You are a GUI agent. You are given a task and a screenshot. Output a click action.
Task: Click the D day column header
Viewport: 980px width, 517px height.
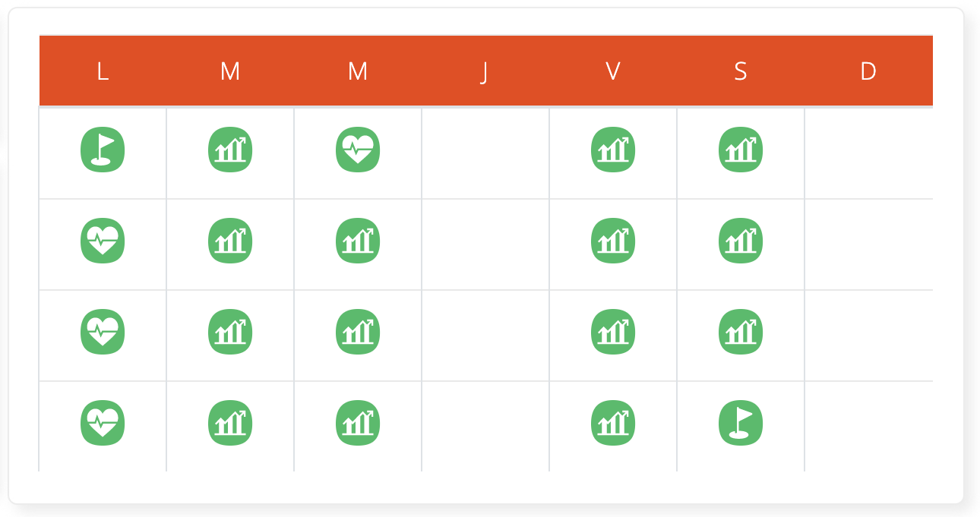[868, 71]
